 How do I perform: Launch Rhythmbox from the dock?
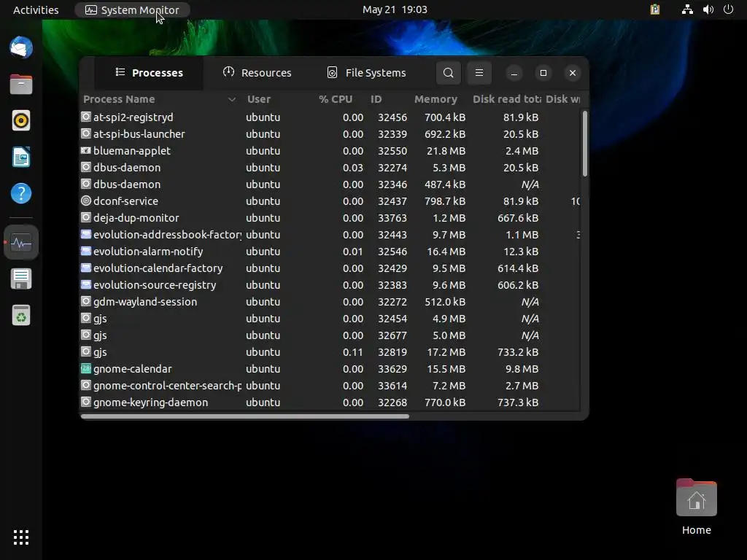click(21, 120)
